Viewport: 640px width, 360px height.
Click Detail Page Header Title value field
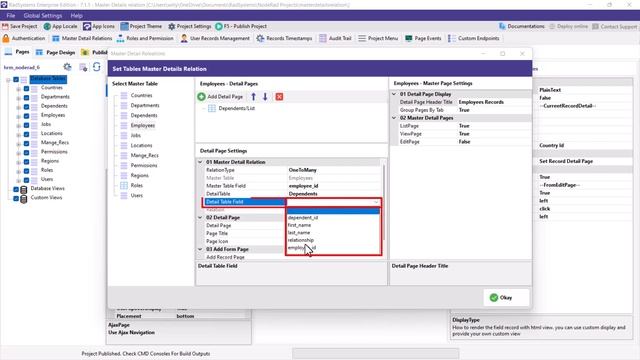click(494, 102)
